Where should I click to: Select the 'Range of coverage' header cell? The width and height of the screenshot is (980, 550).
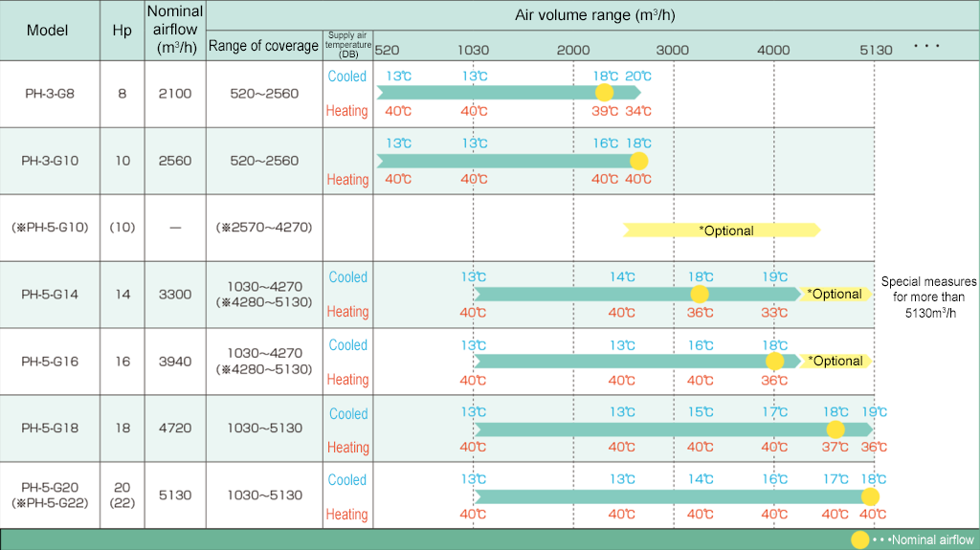click(263, 46)
